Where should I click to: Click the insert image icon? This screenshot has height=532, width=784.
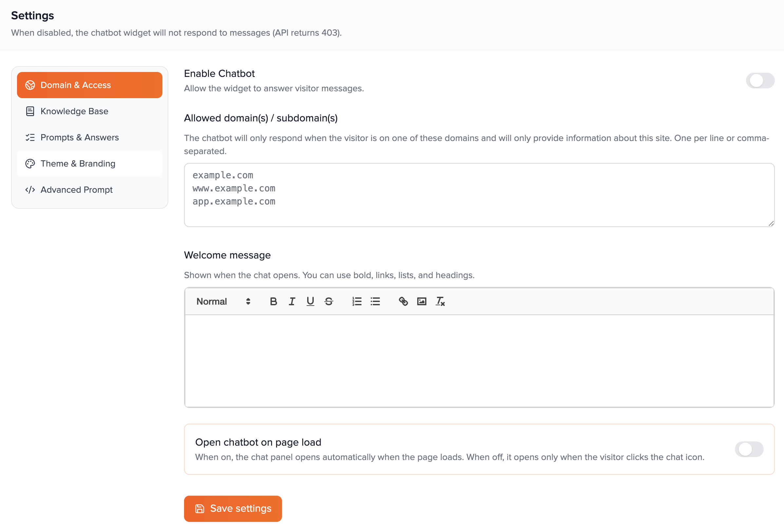[x=422, y=301]
